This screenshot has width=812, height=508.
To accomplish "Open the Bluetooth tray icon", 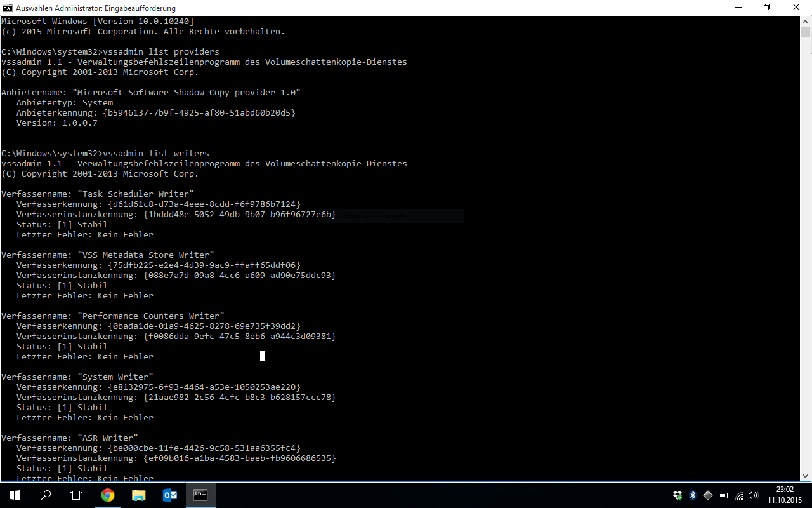I will click(x=693, y=495).
